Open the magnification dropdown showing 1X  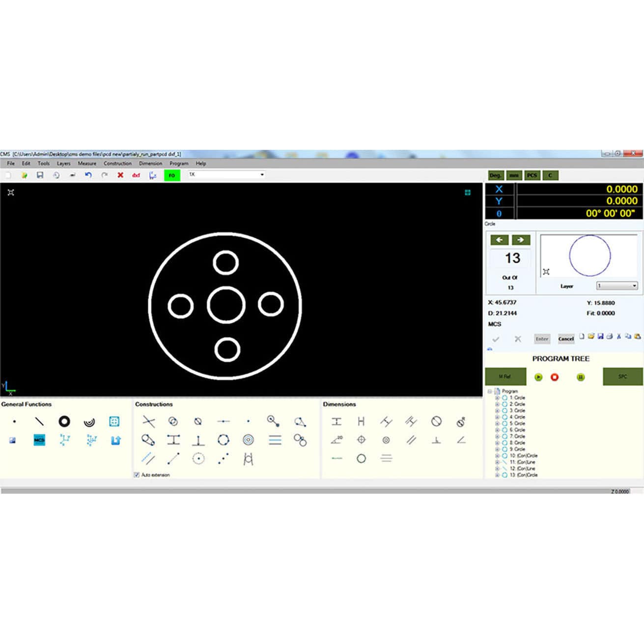tap(262, 174)
